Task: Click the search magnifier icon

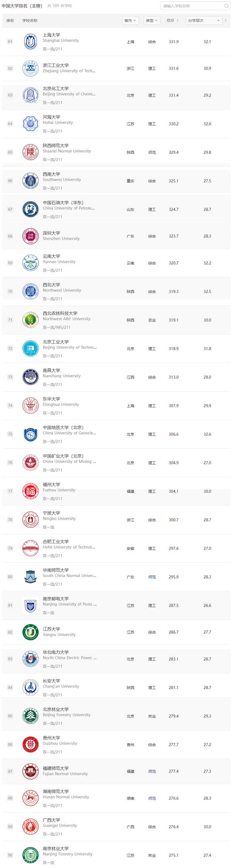Action: click(226, 6)
